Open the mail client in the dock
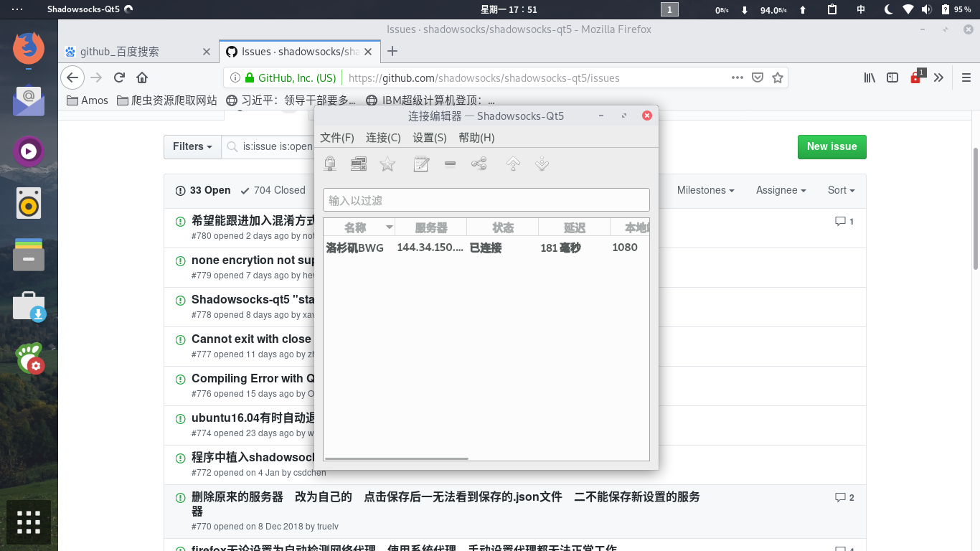Screen dimensions: 980x551 pos(29,100)
